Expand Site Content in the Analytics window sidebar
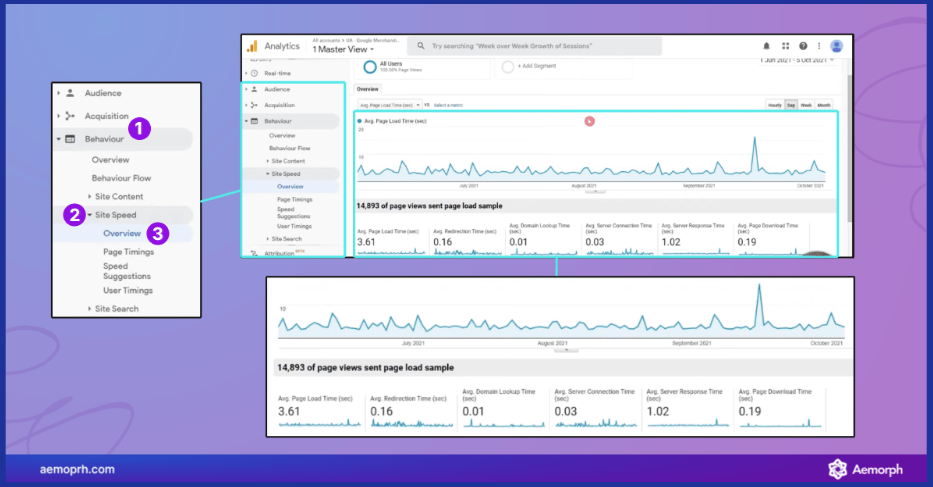Viewport: 933px width, 487px height. (x=267, y=161)
